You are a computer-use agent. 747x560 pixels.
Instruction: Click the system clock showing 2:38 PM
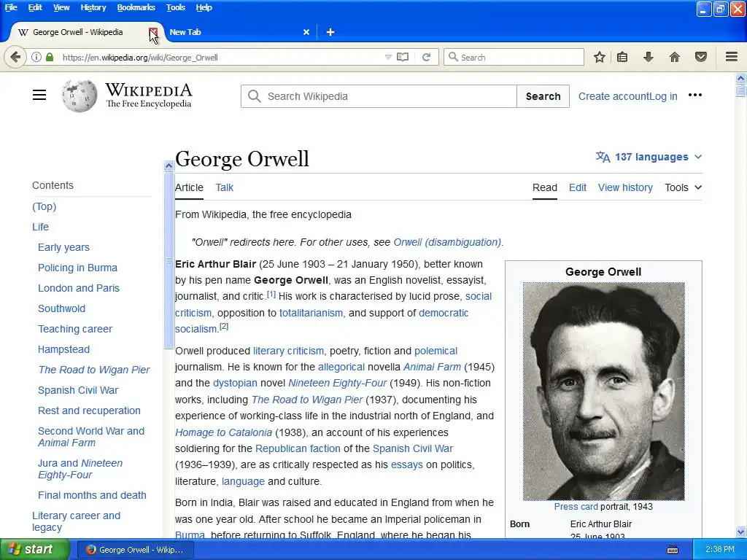point(719,550)
